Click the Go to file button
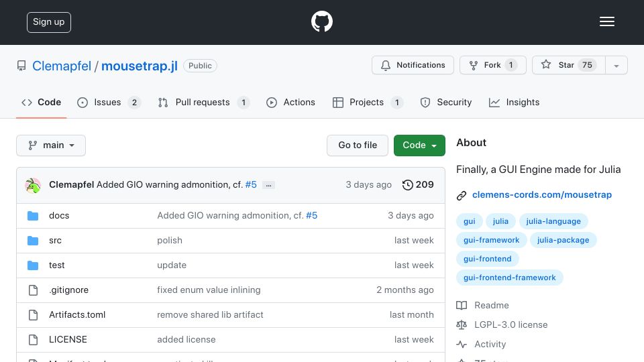This screenshot has height=362, width=644. [358, 145]
